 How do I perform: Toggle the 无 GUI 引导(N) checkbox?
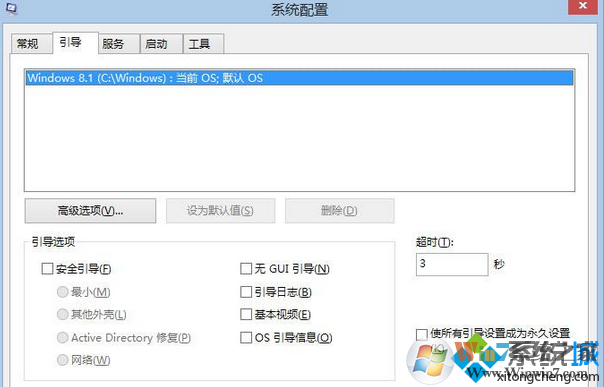click(x=246, y=268)
